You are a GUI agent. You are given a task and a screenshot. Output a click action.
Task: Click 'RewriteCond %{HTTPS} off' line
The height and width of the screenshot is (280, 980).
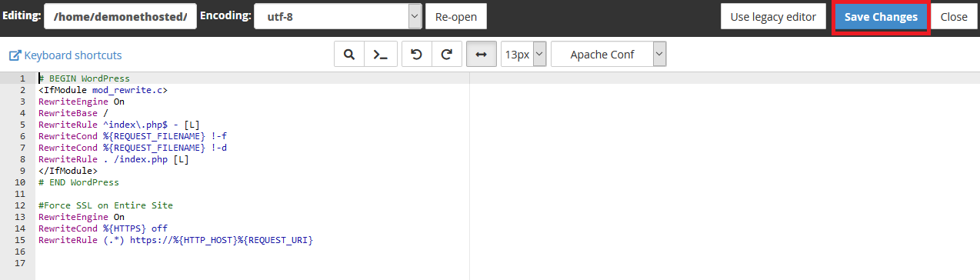coord(103,228)
